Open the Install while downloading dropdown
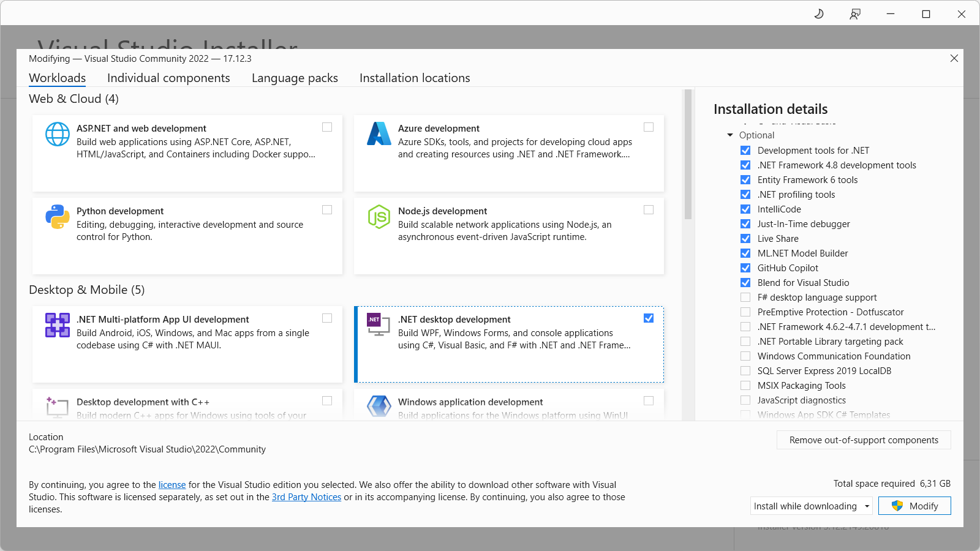Viewport: 980px width, 551px height. [812, 506]
